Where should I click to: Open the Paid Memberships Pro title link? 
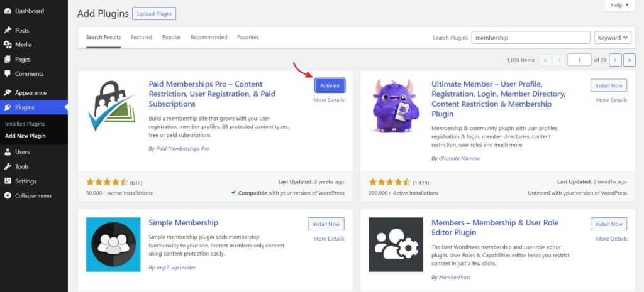click(x=212, y=94)
